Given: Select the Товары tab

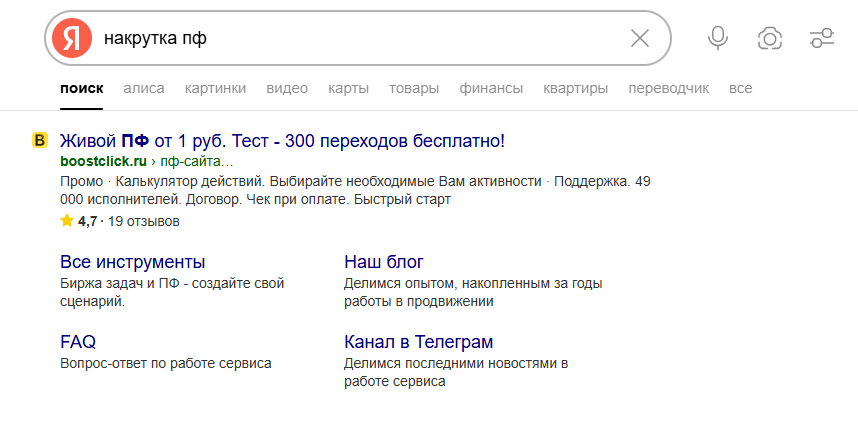Looking at the screenshot, I should tap(414, 88).
